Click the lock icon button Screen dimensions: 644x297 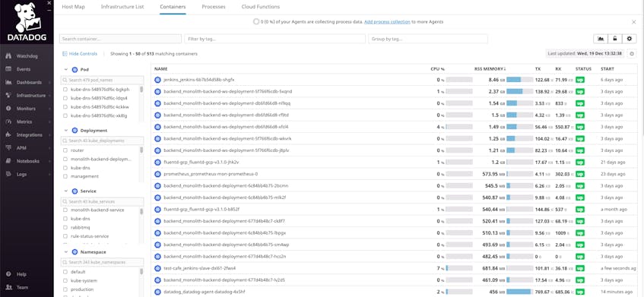coord(615,39)
